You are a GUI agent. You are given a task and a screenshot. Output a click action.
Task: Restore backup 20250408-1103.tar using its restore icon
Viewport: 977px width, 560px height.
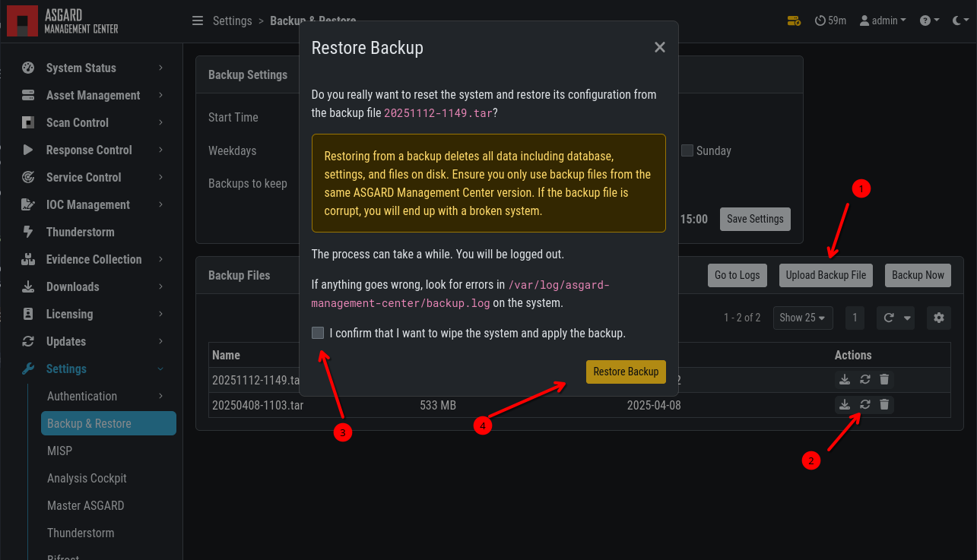pos(864,405)
